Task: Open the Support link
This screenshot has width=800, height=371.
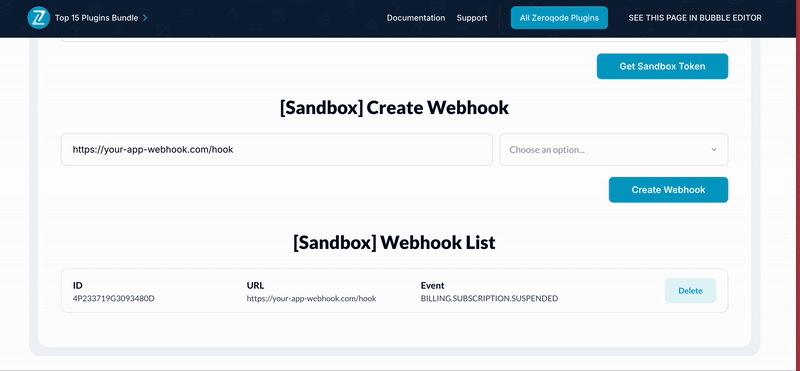Action: [x=472, y=18]
